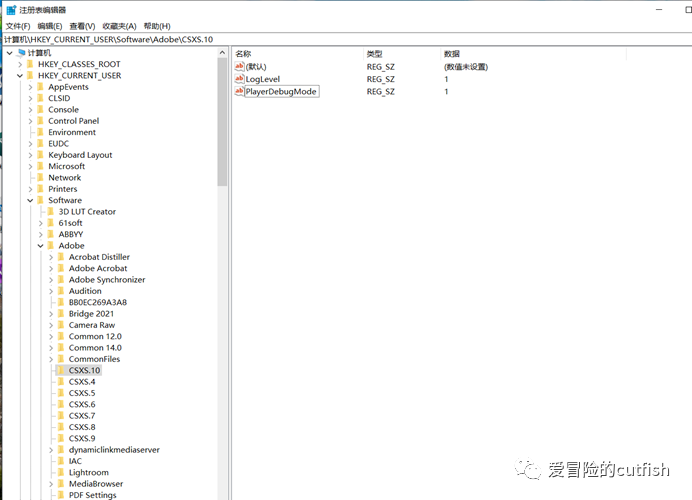This screenshot has height=500, width=692.
Task: Click the tree pane vertical scrollbar thumb
Action: [222, 122]
